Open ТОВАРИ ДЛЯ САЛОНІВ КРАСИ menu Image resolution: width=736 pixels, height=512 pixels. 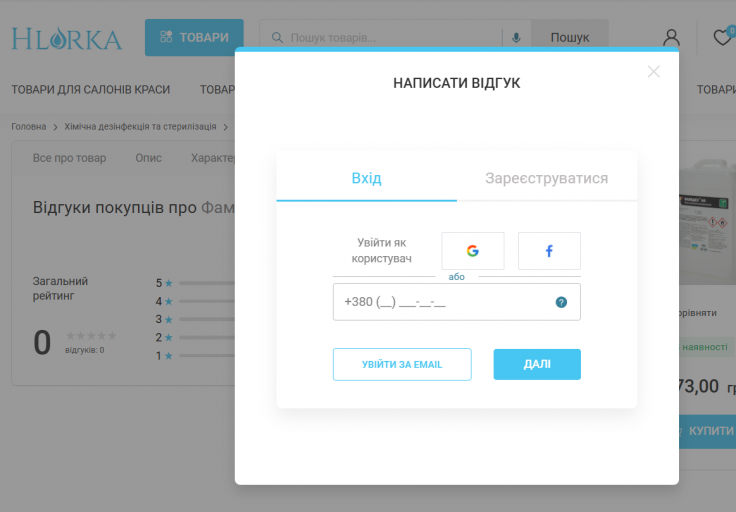91,90
